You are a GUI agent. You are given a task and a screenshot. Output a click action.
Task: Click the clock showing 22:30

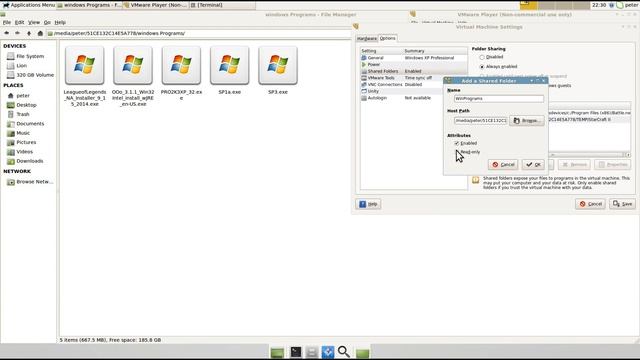pyautogui.click(x=599, y=5)
